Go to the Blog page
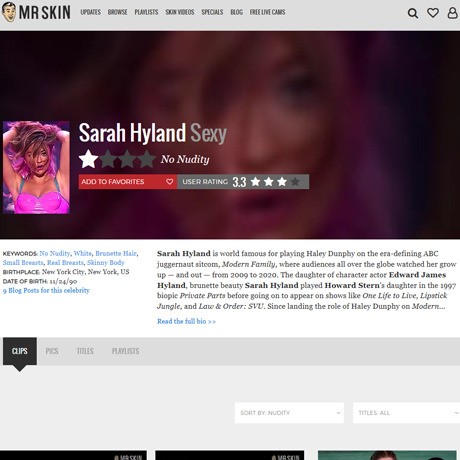 [236, 12]
